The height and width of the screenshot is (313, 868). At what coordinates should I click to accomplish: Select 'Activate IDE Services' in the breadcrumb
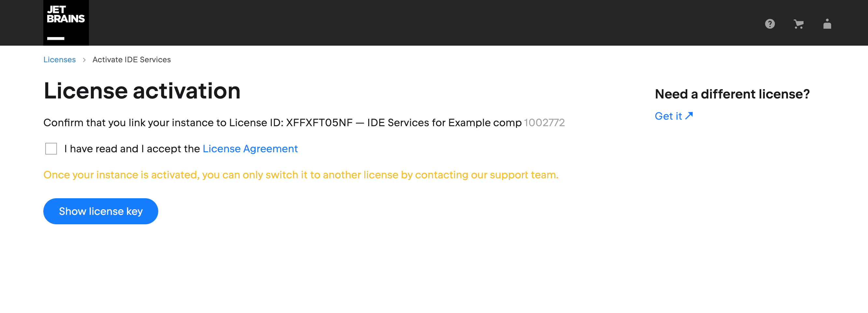coord(132,59)
